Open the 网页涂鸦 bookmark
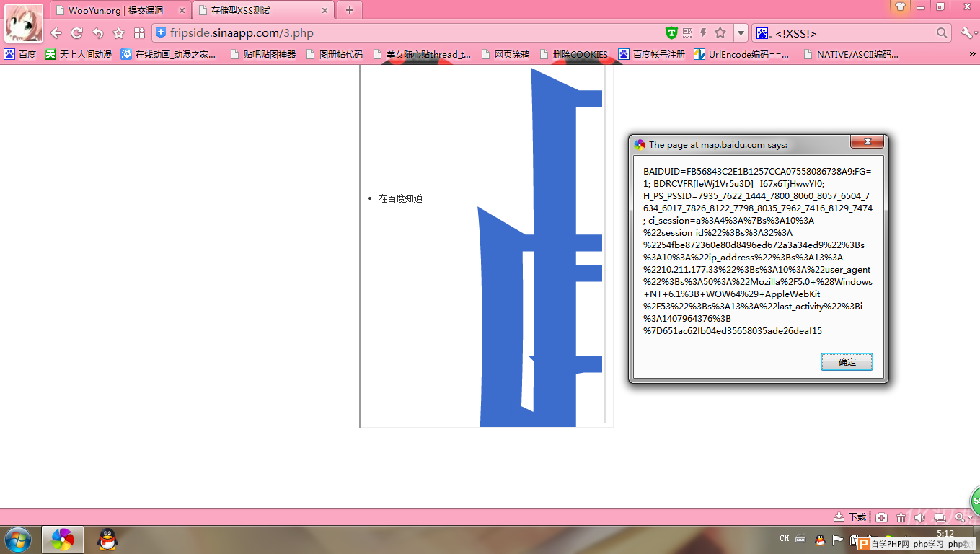The image size is (980, 554). [505, 54]
